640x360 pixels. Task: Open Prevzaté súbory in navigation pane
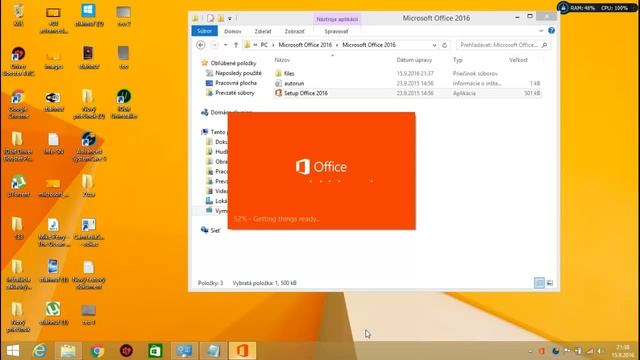[x=235, y=93]
